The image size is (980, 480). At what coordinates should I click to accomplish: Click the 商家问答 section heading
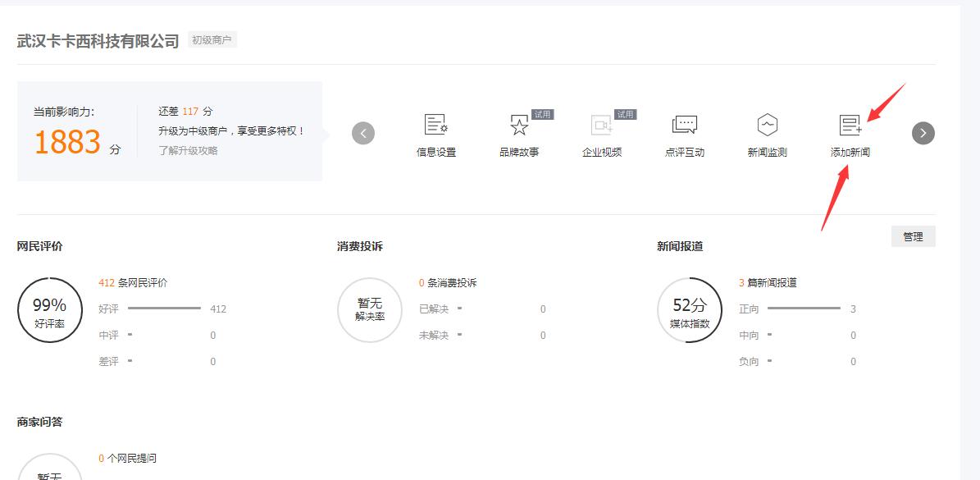pyautogui.click(x=40, y=422)
